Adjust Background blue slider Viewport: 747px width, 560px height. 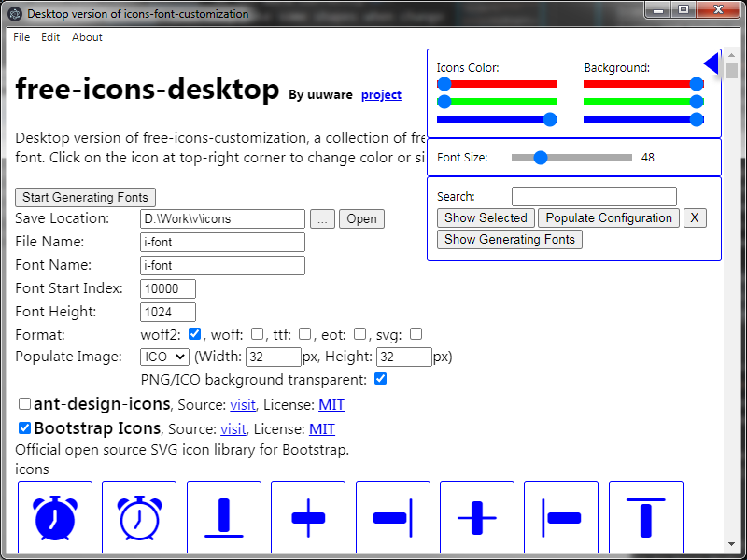643,119
